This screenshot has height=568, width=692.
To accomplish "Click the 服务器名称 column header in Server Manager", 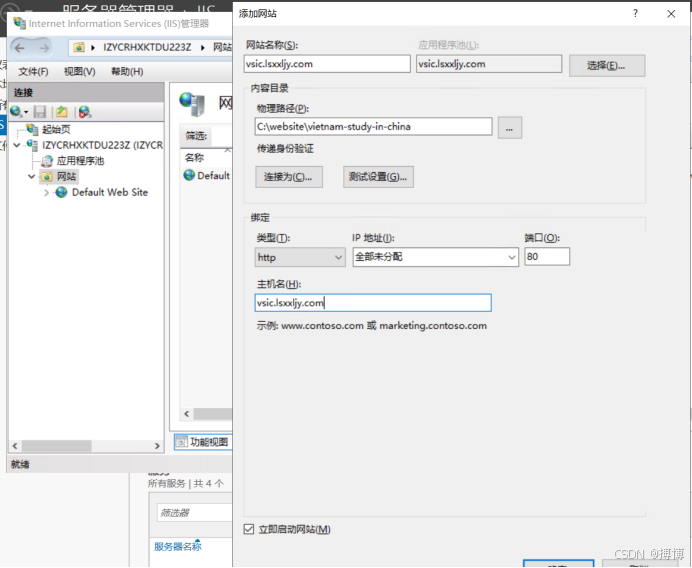I will (x=177, y=546).
